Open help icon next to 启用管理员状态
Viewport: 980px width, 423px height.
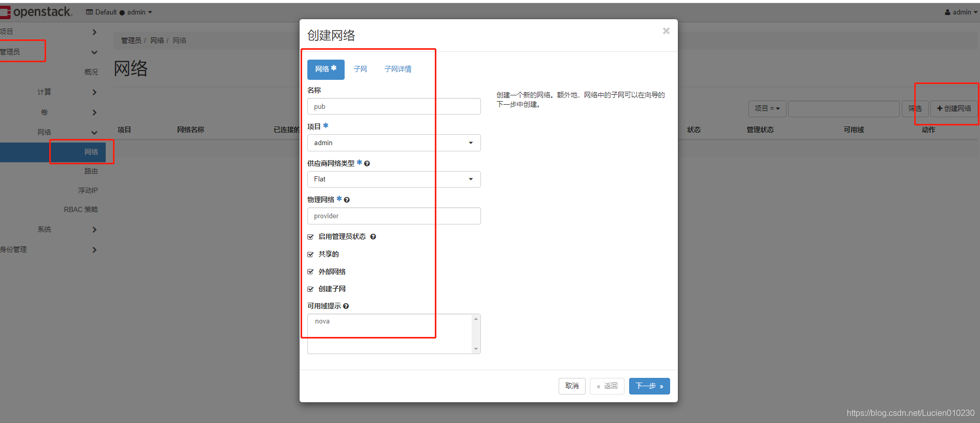click(373, 237)
